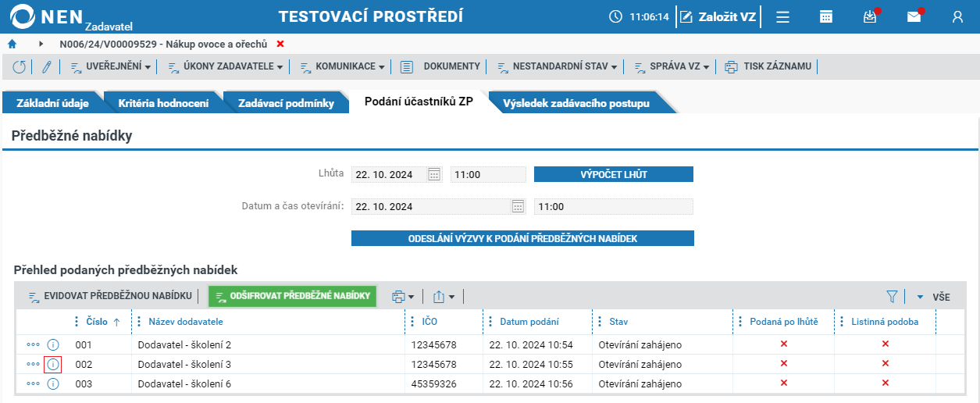Expand the SPRÁVA VZ menu
980x403 pixels.
pos(672,67)
